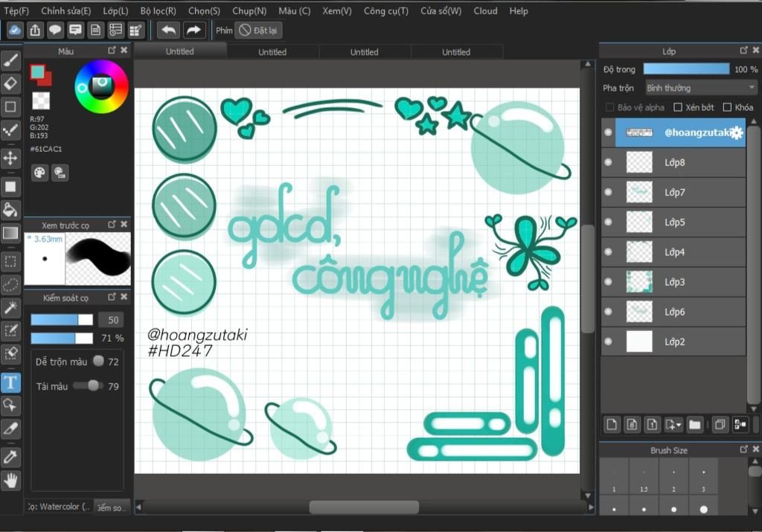Select the Gradient tool
The height and width of the screenshot is (532, 762).
[x=10, y=233]
